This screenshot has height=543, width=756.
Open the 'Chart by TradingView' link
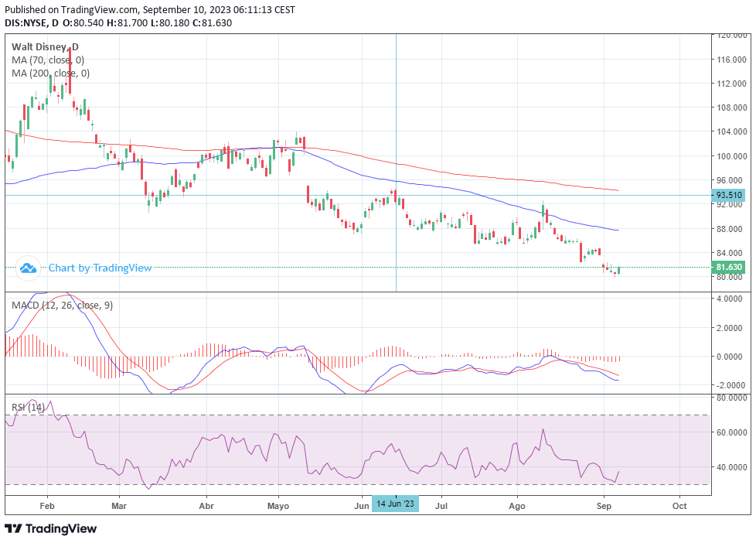coord(100,268)
